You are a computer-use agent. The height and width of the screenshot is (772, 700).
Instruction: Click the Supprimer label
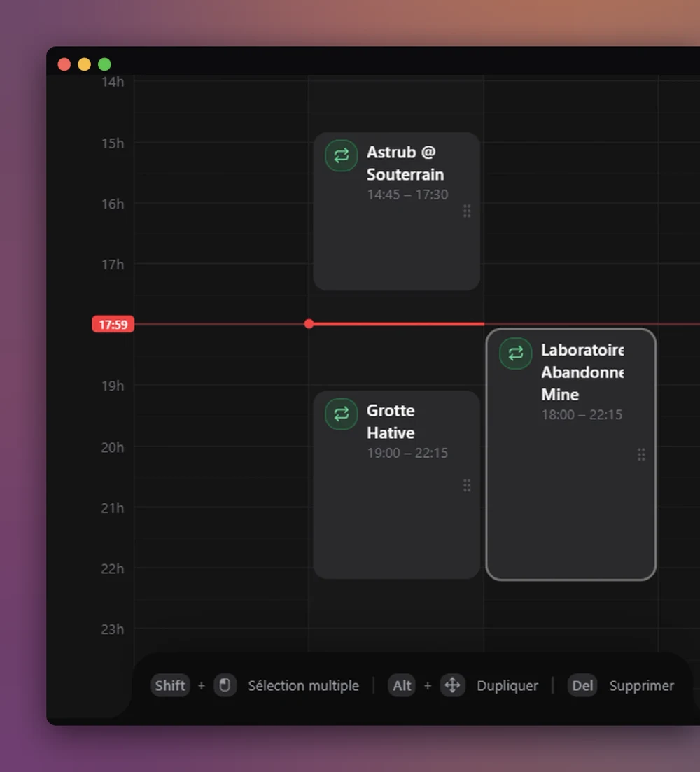tap(642, 685)
